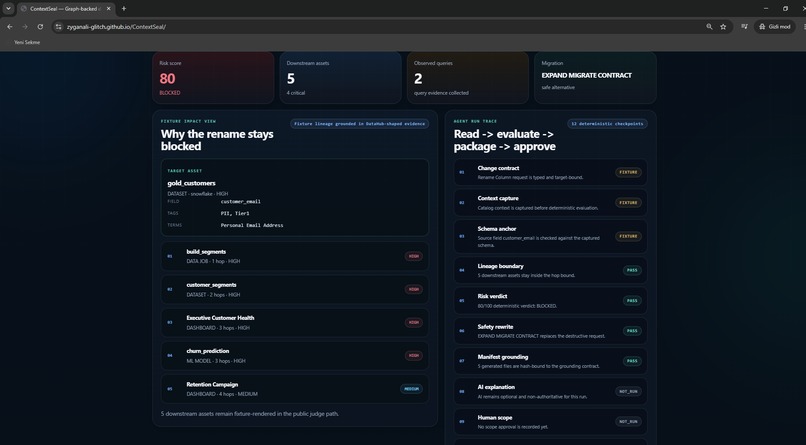Open the Change contract trace step

(x=550, y=172)
